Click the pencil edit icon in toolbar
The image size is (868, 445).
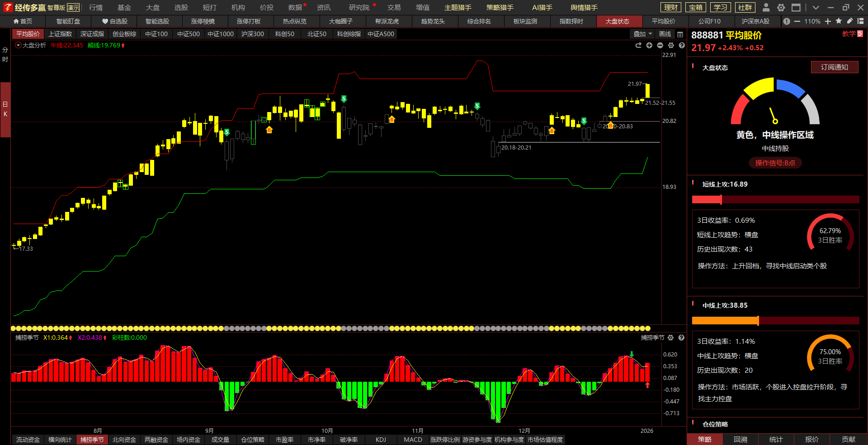coord(850,21)
